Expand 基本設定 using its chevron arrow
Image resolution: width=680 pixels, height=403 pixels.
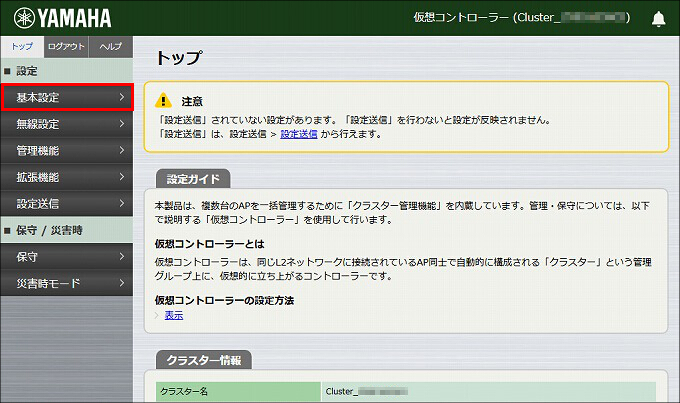point(122,97)
